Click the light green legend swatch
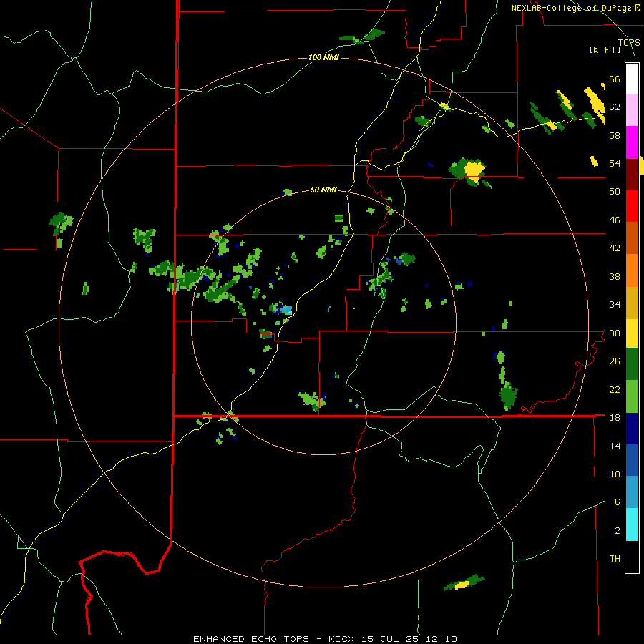The image size is (644, 644). [632, 396]
